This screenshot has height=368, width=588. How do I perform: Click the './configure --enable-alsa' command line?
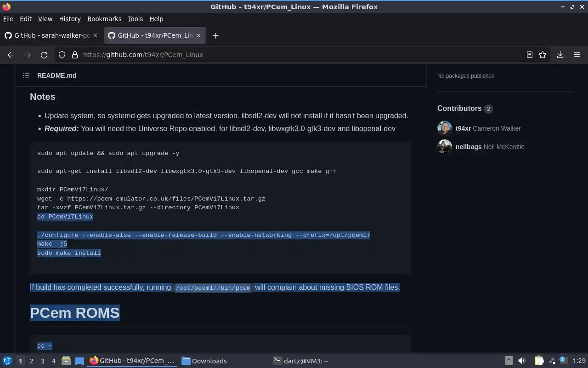point(204,235)
